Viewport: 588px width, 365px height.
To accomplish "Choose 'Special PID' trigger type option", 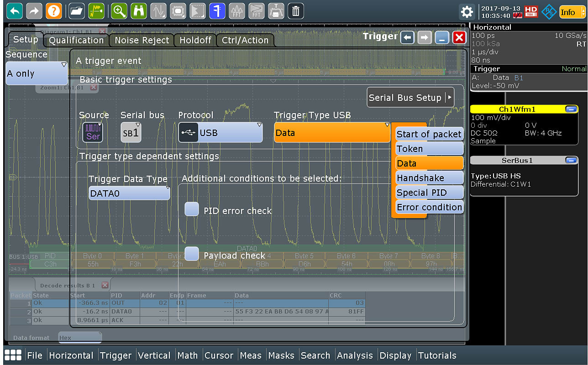I will coord(429,193).
